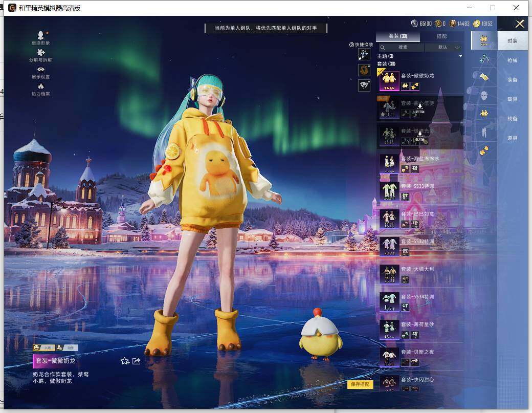The width and height of the screenshot is (532, 413).
Task: Toggle the checkmark on the equipped suit thumbnail
Action: pos(379,71)
